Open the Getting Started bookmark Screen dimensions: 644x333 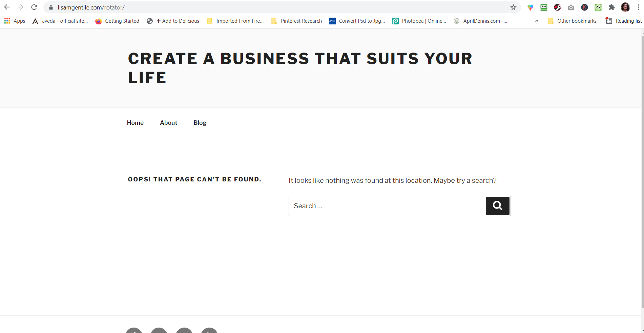[x=117, y=21]
